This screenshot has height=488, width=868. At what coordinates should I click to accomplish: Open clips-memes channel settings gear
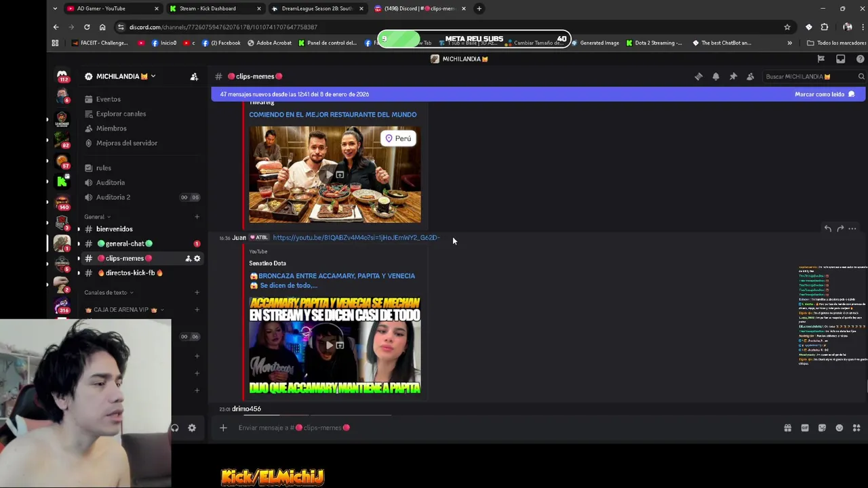197,258
